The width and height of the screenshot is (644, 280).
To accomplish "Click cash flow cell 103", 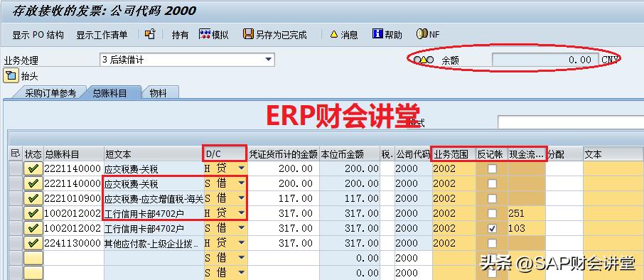I will click(527, 228).
